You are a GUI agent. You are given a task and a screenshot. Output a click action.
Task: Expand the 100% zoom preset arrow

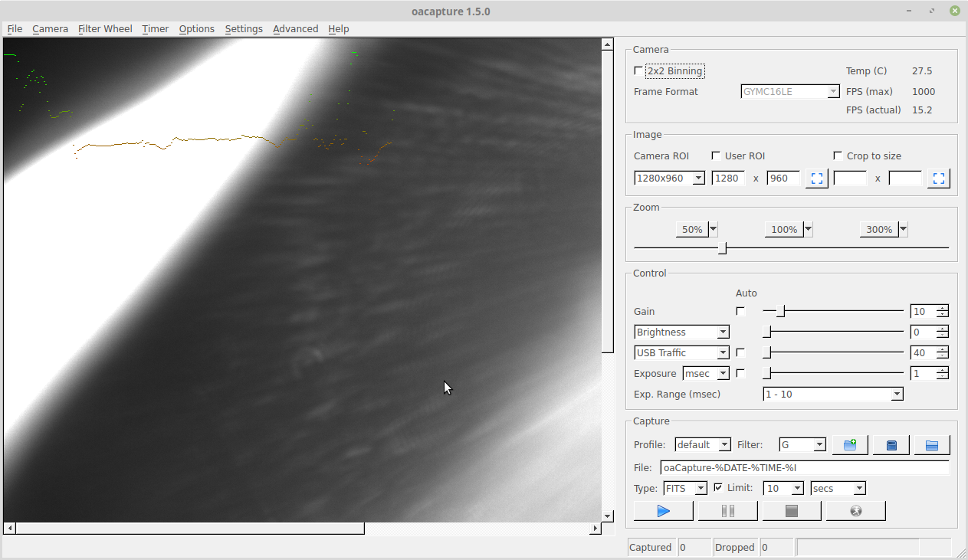tap(808, 229)
